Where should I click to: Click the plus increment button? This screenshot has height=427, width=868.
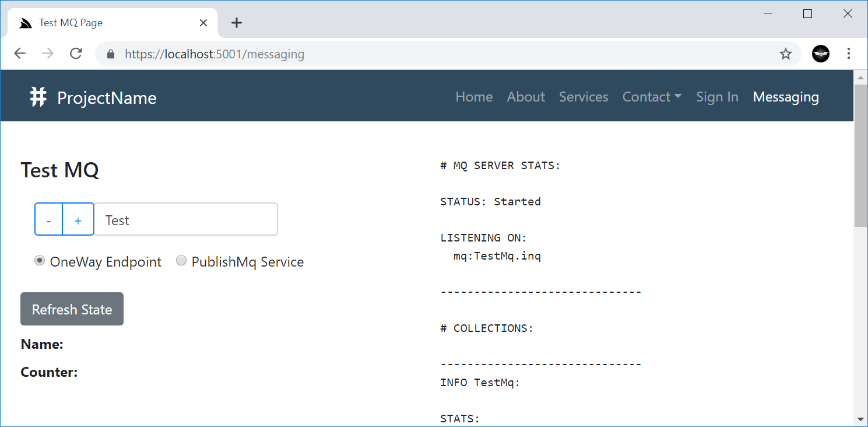[x=78, y=219]
